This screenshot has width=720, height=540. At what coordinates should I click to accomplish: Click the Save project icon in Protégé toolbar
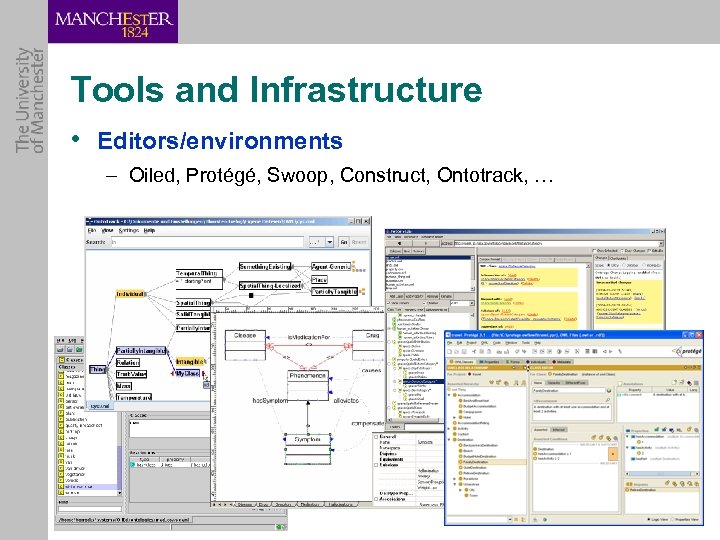464,352
